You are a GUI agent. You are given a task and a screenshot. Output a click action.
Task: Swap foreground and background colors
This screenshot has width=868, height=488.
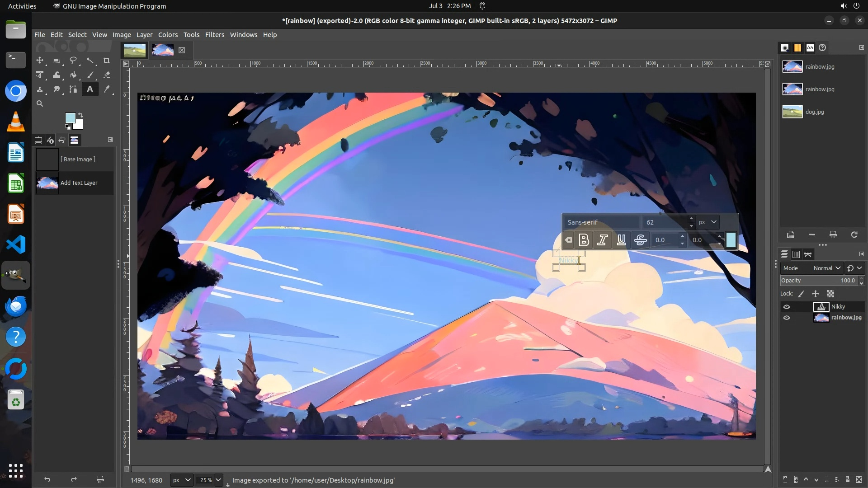click(x=80, y=115)
